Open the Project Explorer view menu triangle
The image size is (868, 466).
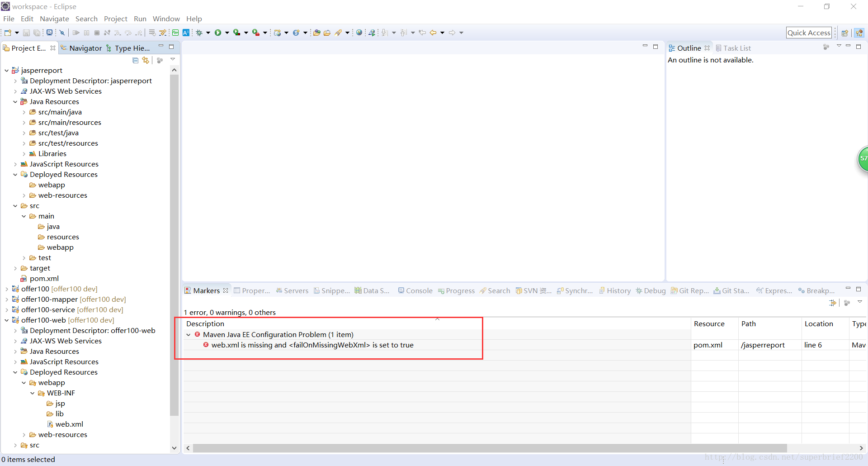click(x=173, y=59)
